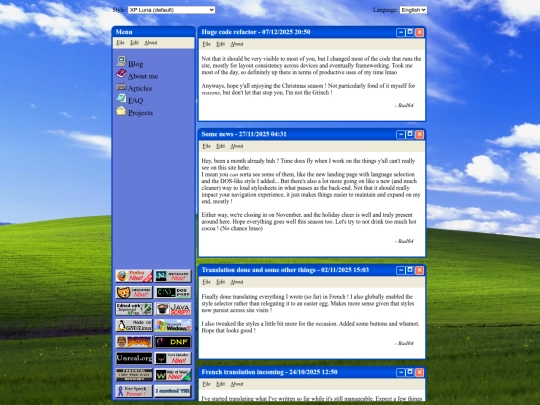Viewport: 540px width, 405px height.
Task: Click the DOS page badge
Action: tap(173, 292)
